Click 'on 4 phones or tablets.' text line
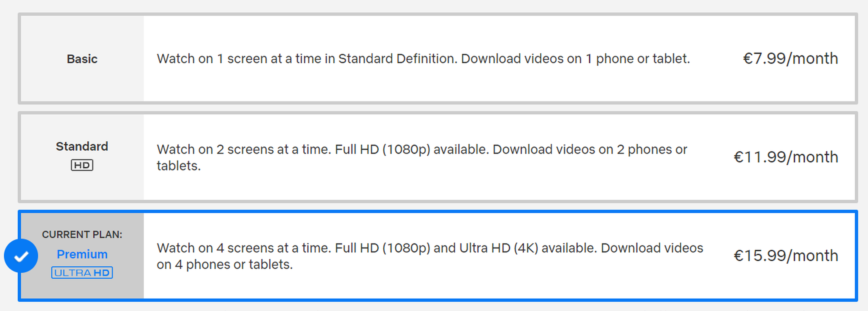 [x=224, y=264]
